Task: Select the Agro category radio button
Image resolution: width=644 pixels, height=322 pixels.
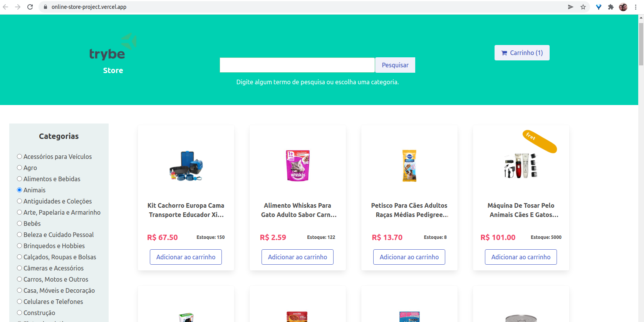Action: (x=19, y=168)
